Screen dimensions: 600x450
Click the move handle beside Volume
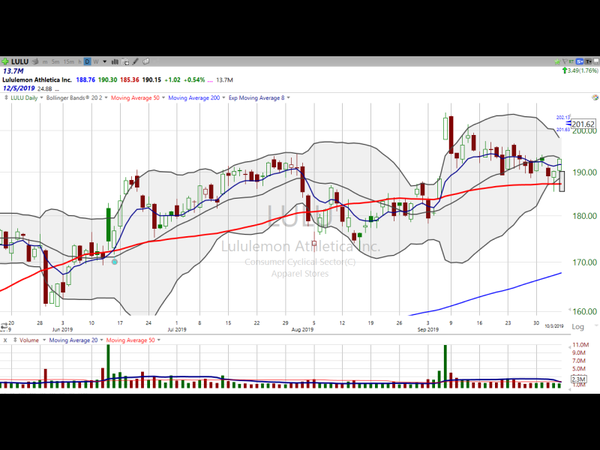coord(15,340)
